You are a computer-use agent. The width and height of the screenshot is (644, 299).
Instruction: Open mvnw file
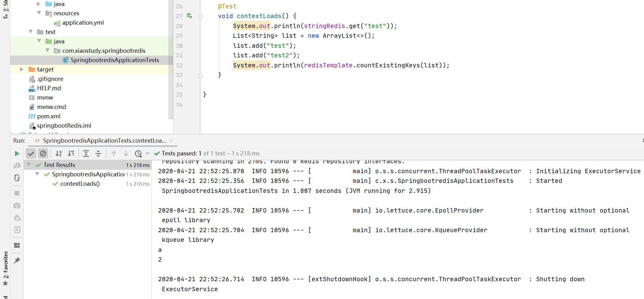coord(45,97)
